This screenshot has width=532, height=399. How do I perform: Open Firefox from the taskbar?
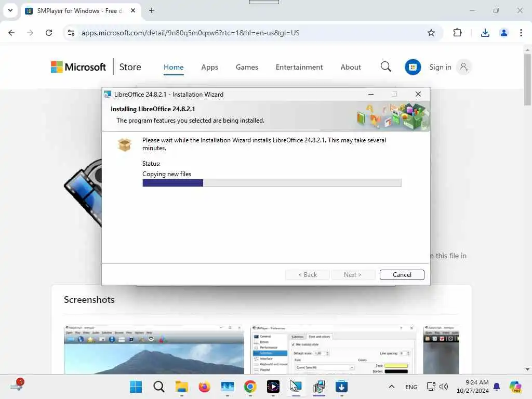tap(204, 387)
